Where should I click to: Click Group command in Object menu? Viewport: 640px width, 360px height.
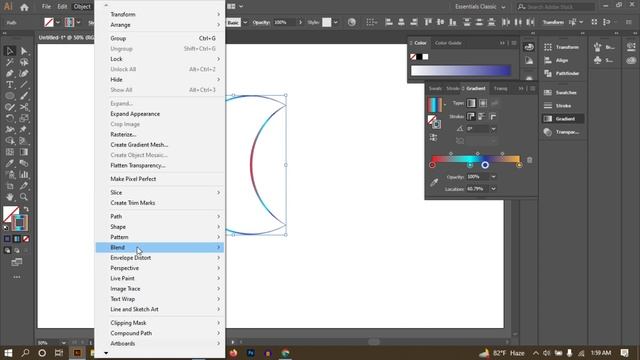coord(160,38)
